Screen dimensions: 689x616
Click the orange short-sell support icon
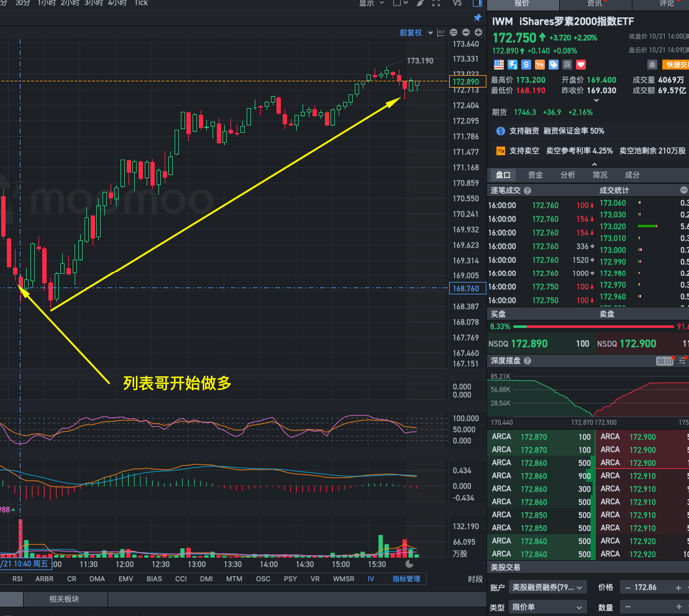tap(501, 151)
